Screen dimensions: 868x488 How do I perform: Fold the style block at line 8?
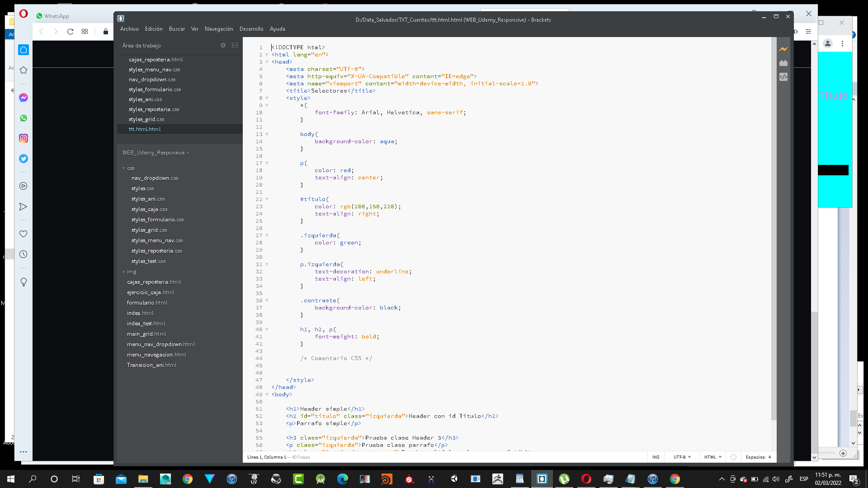pos(267,98)
